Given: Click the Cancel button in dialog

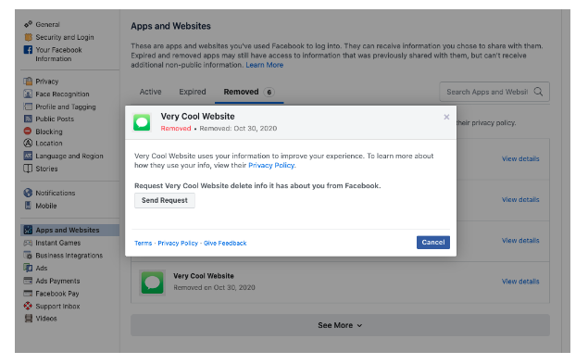Looking at the screenshot, I should [x=433, y=242].
